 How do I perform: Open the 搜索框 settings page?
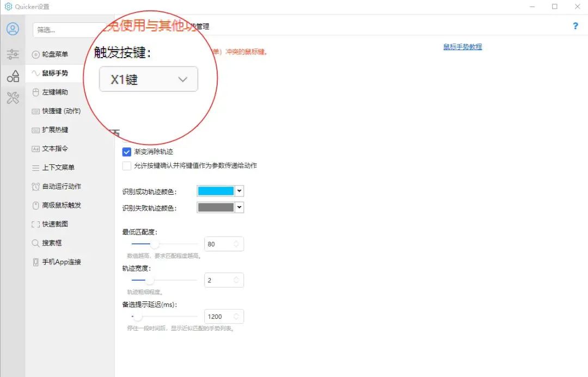coord(52,243)
